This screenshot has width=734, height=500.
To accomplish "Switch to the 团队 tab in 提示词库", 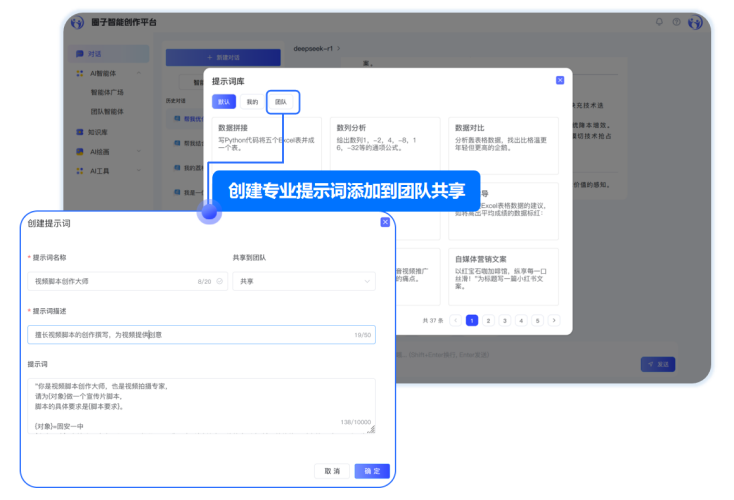I will 281,102.
